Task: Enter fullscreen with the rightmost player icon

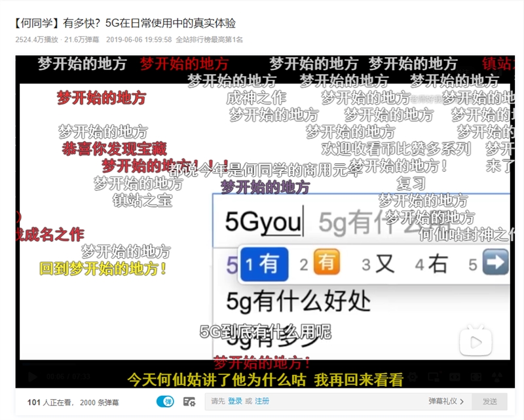Action: (497, 377)
